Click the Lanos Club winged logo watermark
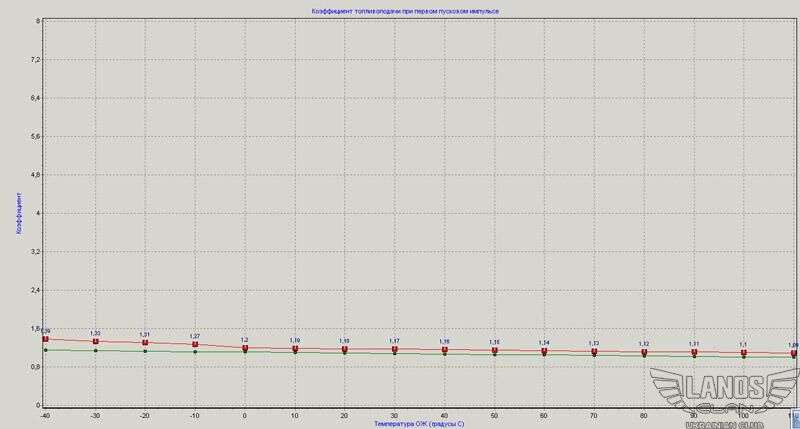The width and height of the screenshot is (800, 429). [724, 395]
